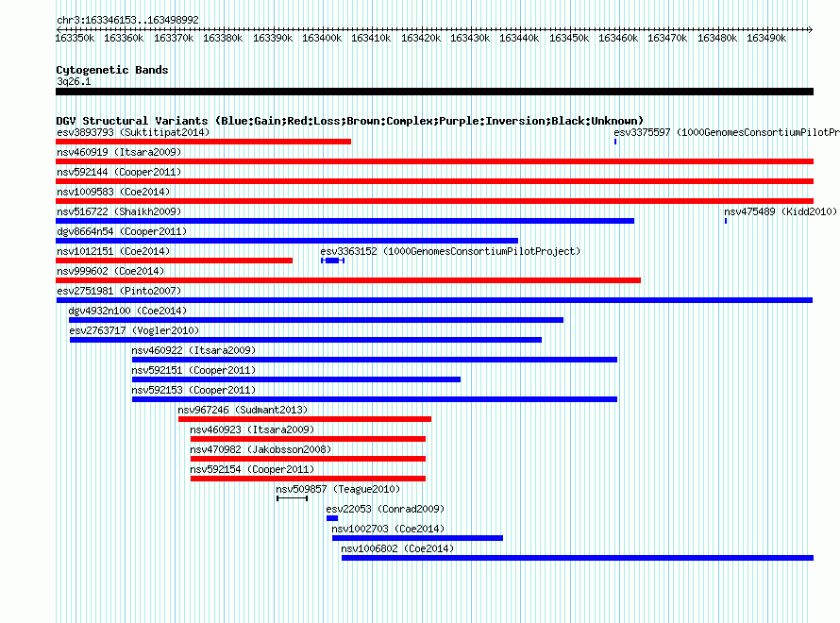Screen dimensions: 840x623
Task: Click esv22053 (Conrad2009) variant label
Action: coord(385,509)
